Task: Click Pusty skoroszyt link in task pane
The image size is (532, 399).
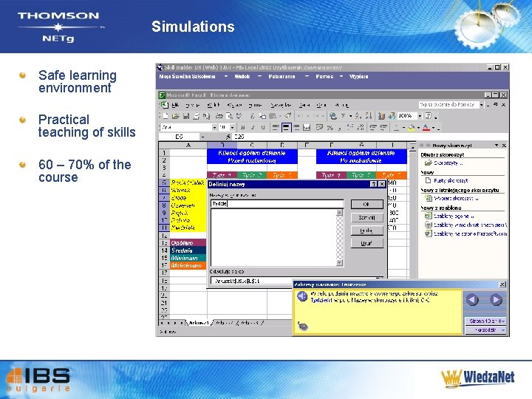Action: click(x=451, y=180)
